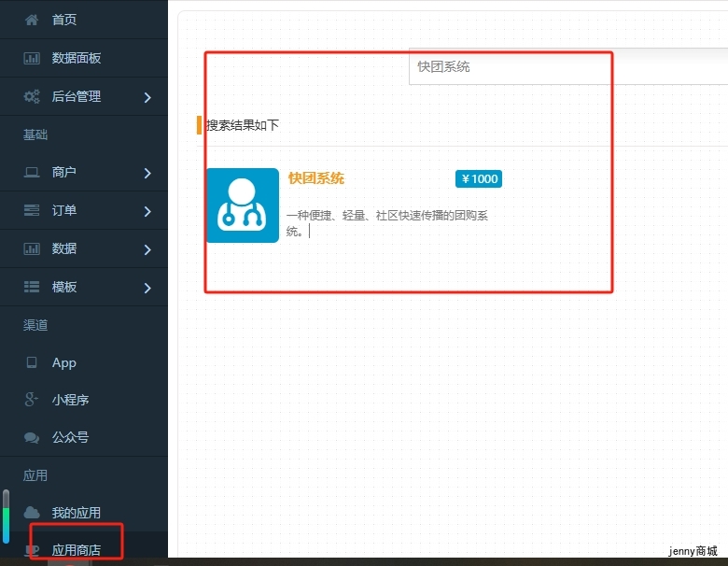This screenshot has width=728, height=566.
Task: Open the 公众号 channel entry
Action: click(x=70, y=437)
